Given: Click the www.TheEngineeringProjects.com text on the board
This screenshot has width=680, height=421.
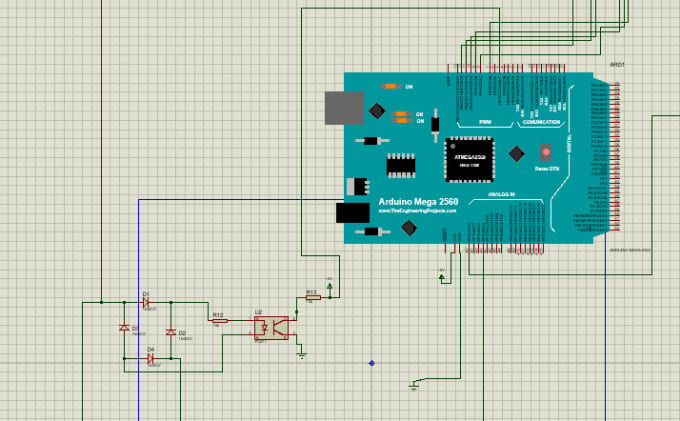Looking at the screenshot, I should 417,211.
